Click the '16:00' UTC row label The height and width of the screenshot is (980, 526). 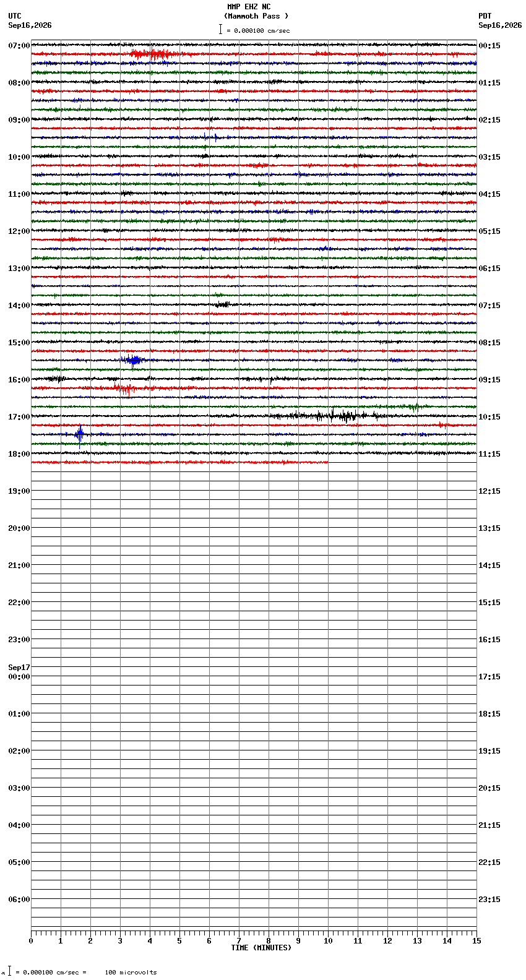pyautogui.click(x=19, y=380)
